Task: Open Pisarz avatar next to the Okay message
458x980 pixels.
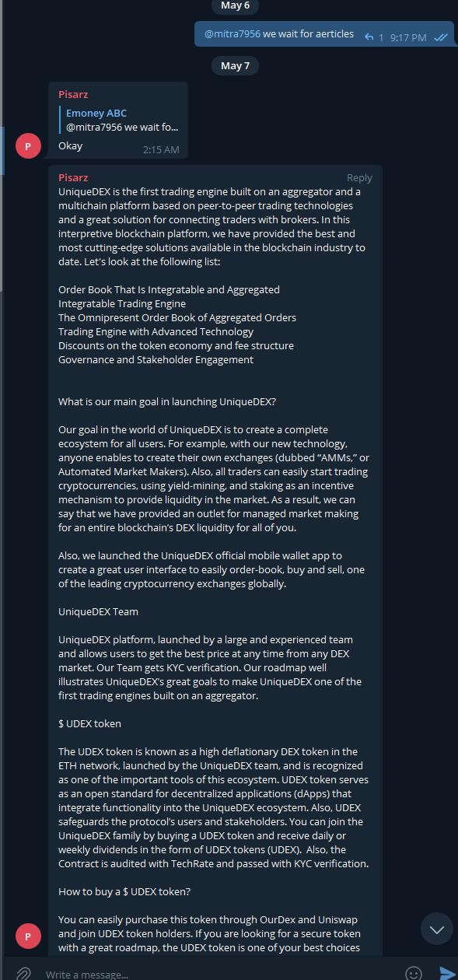Action: coord(28,145)
